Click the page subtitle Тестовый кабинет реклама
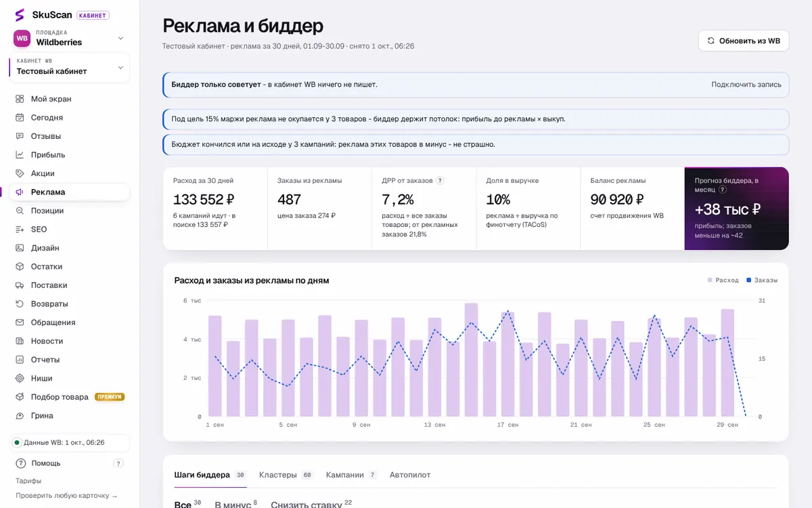Viewport: 812px width, 508px height. [288, 46]
